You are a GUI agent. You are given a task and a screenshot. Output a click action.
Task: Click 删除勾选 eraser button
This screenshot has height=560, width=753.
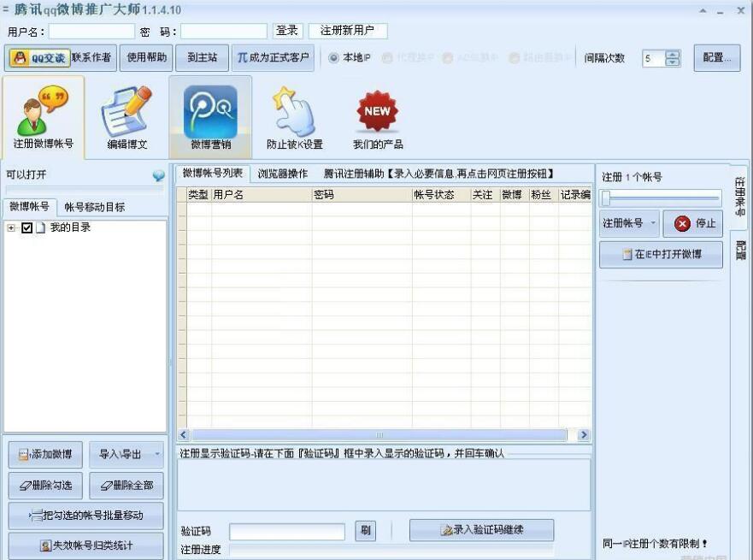pyautogui.click(x=45, y=486)
